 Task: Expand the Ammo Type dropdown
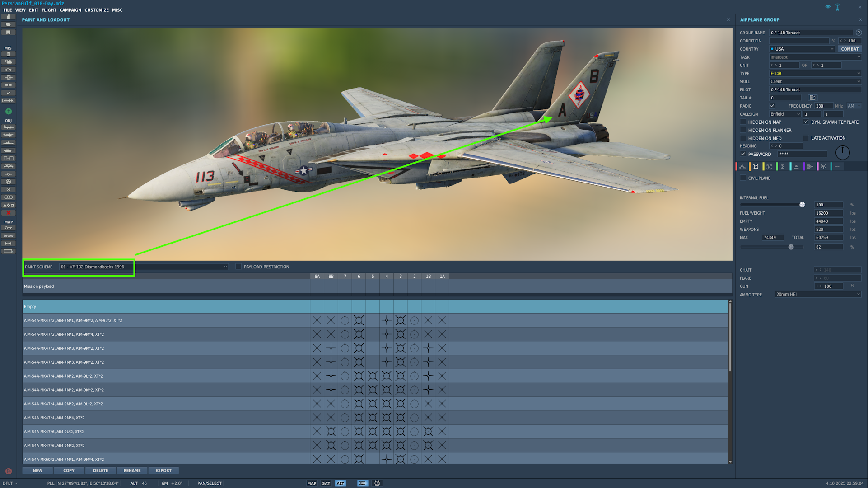coord(817,295)
